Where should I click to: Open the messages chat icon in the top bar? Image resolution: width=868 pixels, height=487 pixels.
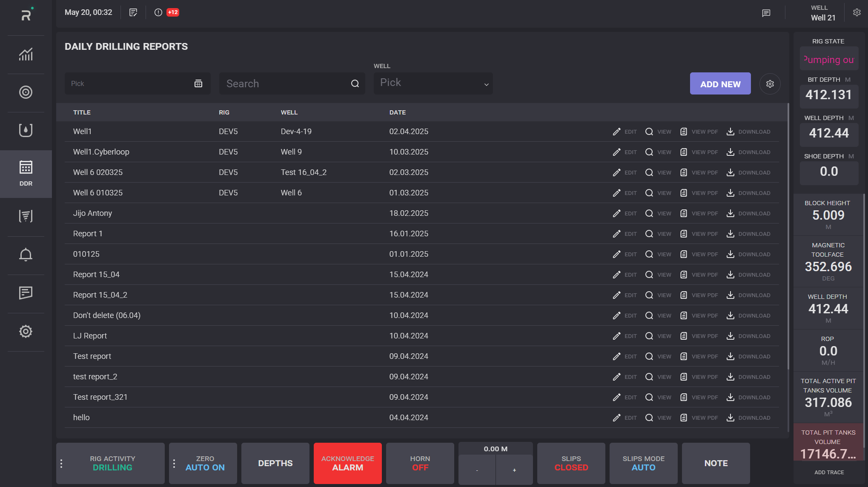click(766, 13)
